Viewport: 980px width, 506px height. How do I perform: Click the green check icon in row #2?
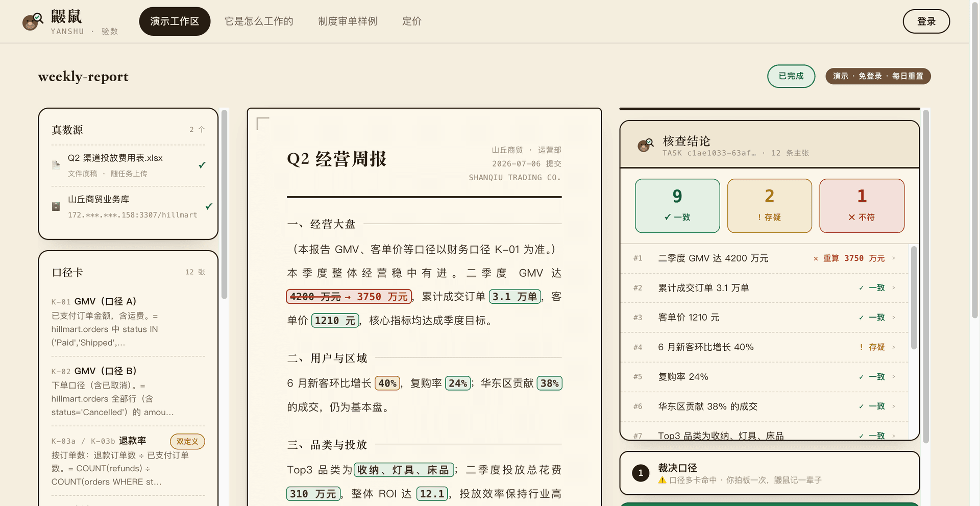click(861, 288)
